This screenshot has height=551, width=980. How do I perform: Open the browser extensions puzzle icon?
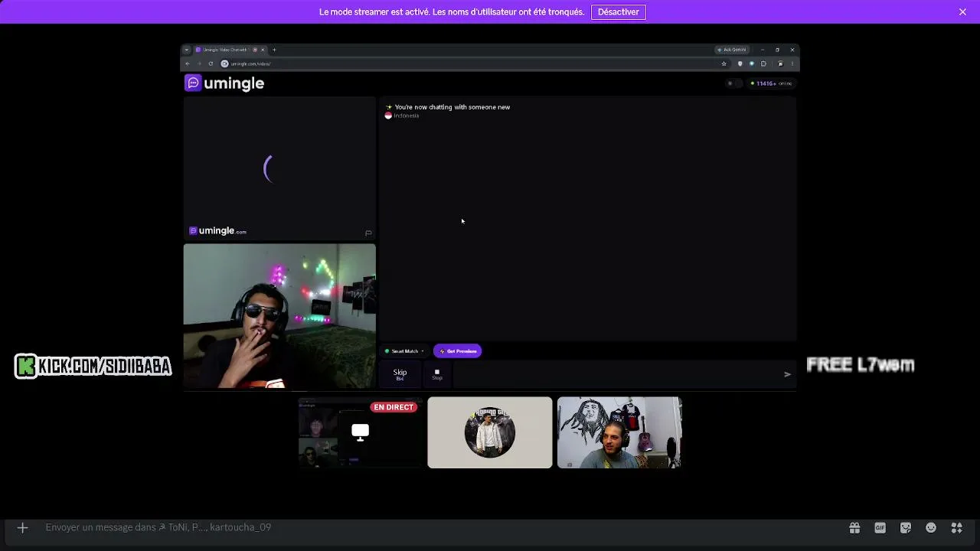coord(763,64)
